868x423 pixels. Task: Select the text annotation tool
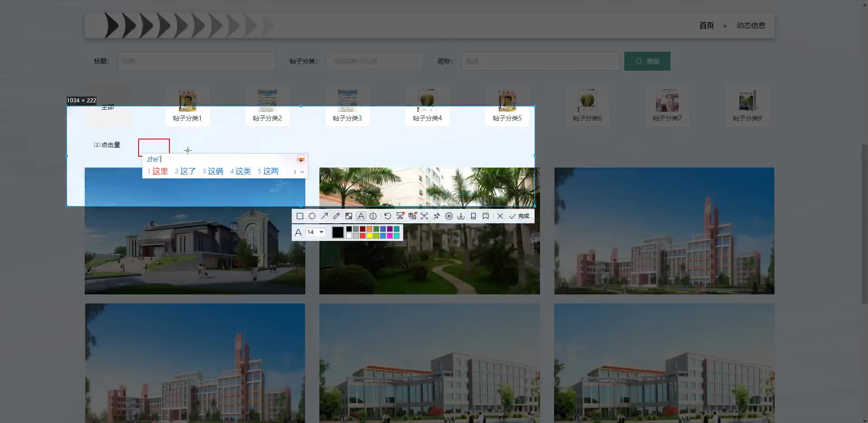(x=361, y=216)
